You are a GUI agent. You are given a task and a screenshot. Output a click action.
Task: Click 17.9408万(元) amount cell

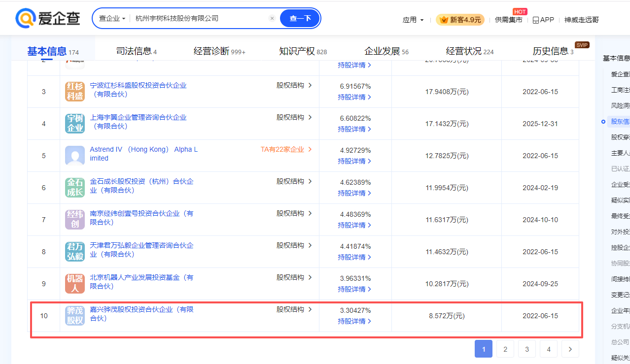[447, 92]
